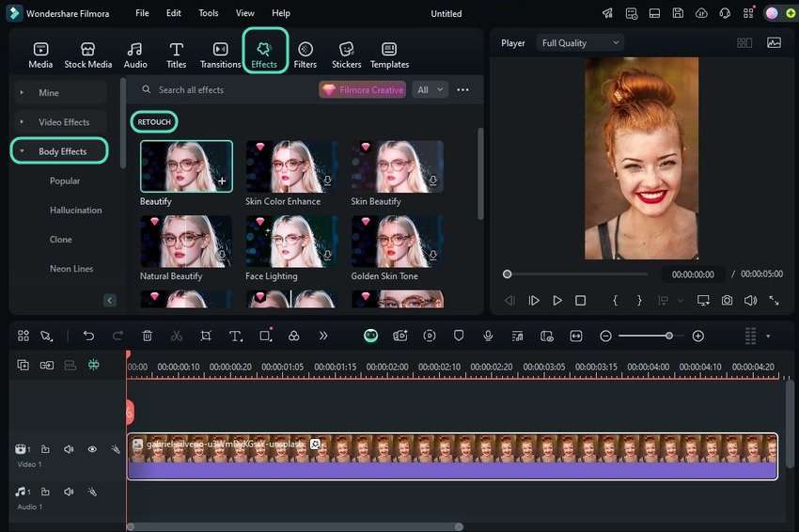Open the Transitions panel
799x532 pixels.
click(220, 55)
